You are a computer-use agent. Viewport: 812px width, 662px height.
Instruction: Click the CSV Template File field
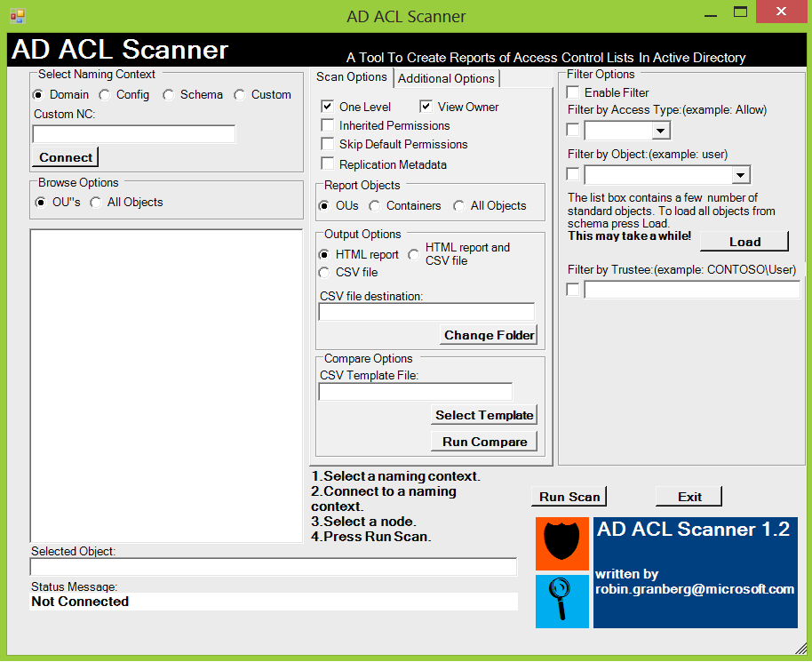(415, 392)
